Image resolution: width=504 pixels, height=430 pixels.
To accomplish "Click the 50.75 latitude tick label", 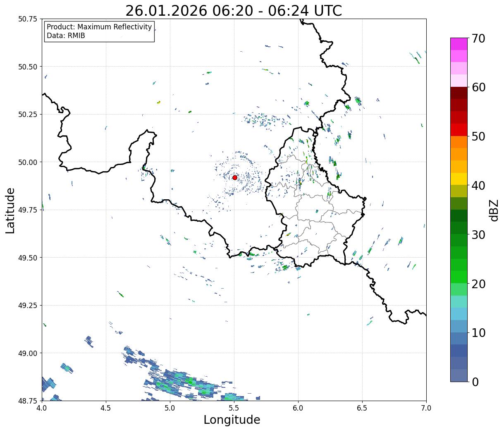I will (28, 19).
